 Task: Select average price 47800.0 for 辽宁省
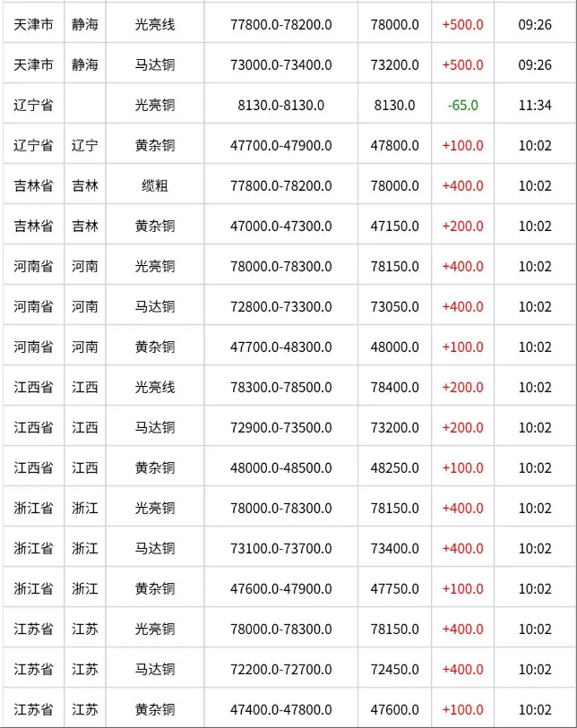click(x=394, y=145)
